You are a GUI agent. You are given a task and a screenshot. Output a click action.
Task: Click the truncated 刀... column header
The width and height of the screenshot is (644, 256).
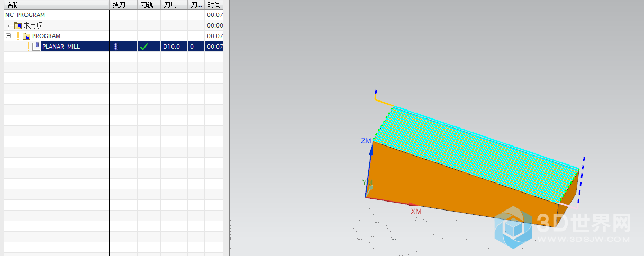[196, 5]
